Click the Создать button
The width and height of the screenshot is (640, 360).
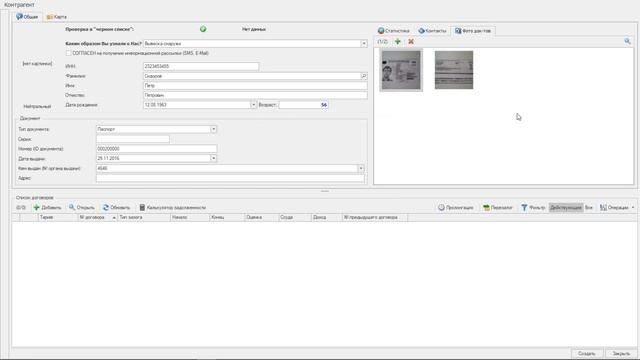click(587, 353)
